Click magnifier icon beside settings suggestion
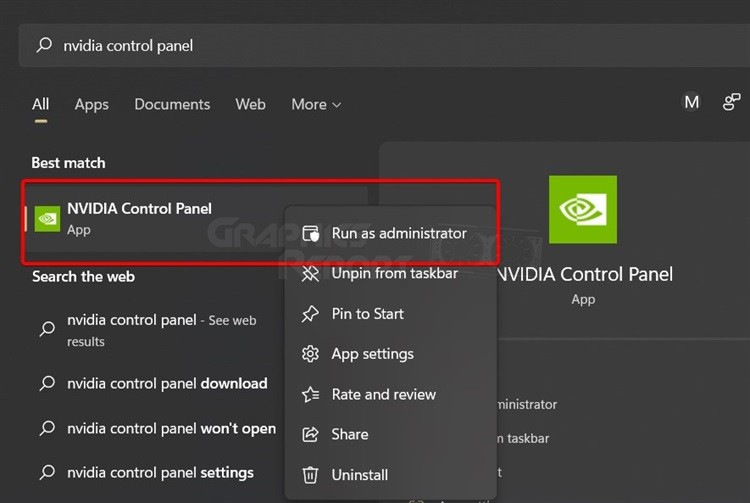This screenshot has width=750, height=503. [47, 472]
